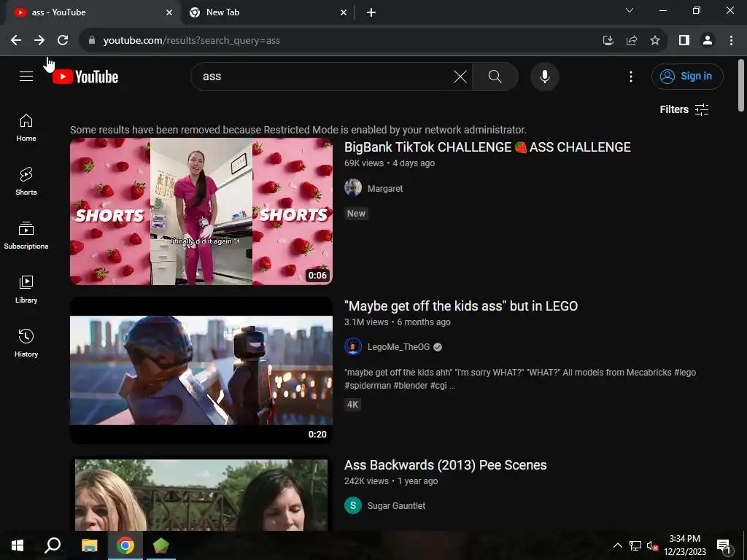Click the site lock icon in address bar

click(92, 41)
